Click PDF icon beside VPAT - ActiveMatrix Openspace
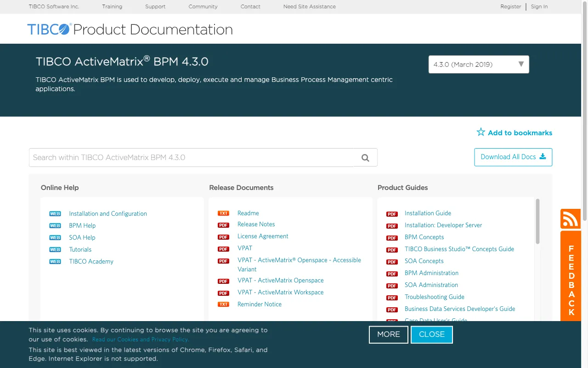Viewport: 588px width, 368px height. (x=223, y=282)
